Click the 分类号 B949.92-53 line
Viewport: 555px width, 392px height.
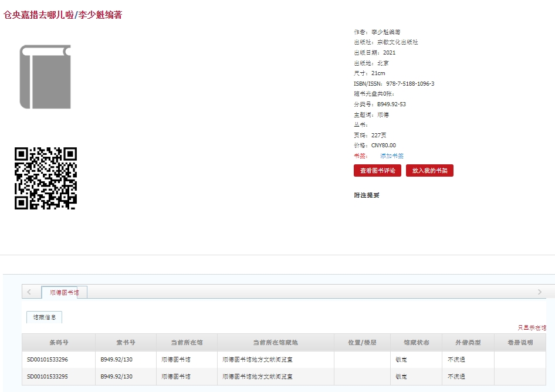tap(380, 104)
